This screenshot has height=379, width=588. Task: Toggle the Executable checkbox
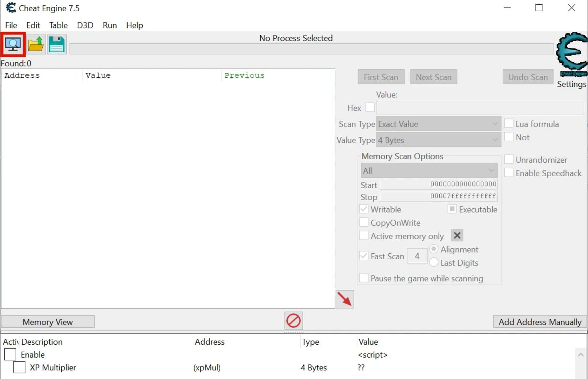(x=452, y=209)
